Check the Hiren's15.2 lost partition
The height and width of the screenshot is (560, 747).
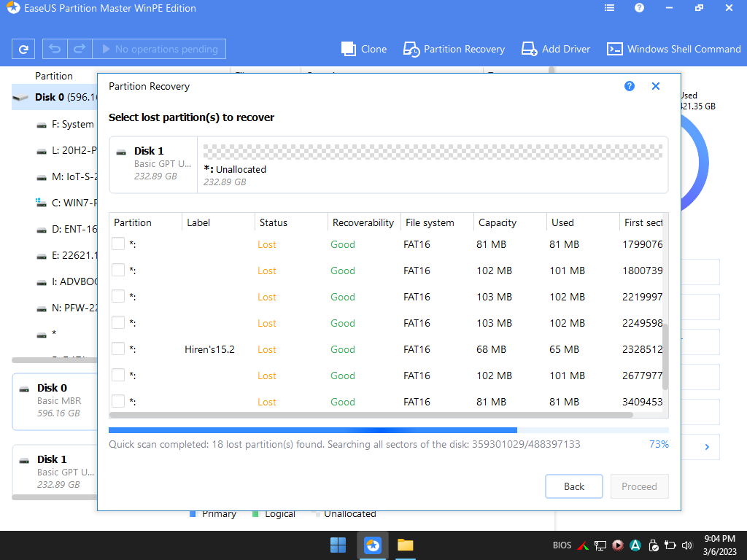[x=118, y=349]
